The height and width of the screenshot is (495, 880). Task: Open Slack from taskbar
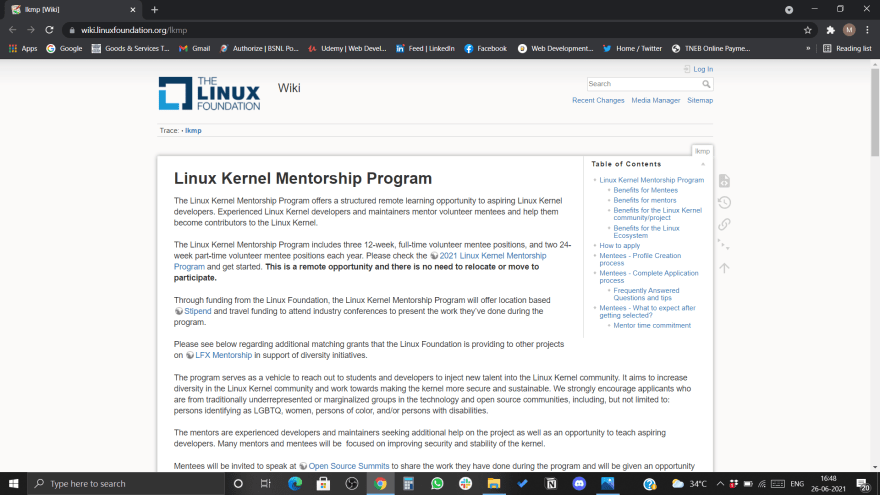465,483
